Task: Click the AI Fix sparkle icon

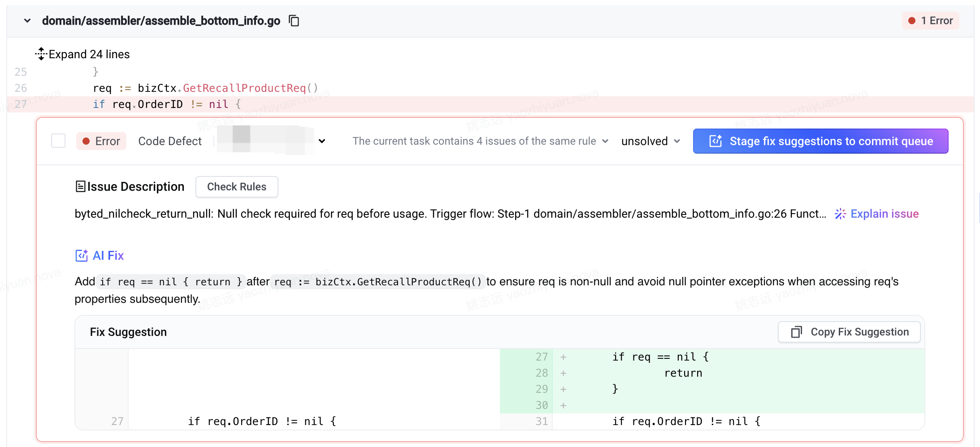Action: pyautogui.click(x=81, y=255)
